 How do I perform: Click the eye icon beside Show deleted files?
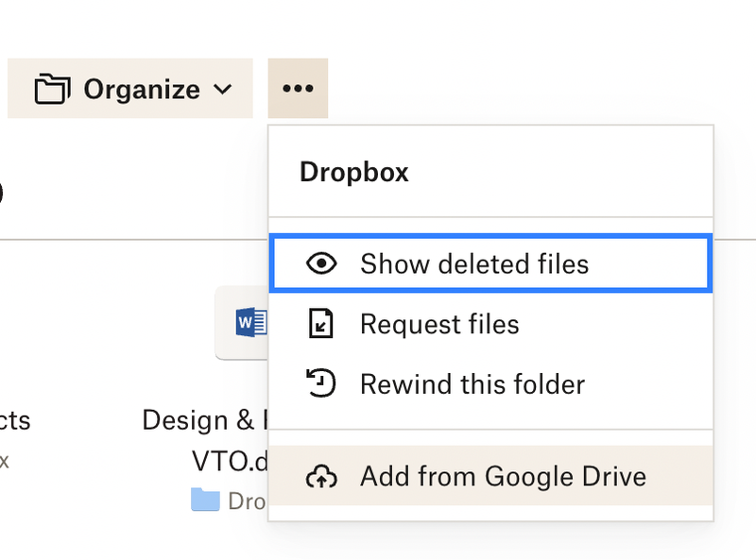coord(323,263)
